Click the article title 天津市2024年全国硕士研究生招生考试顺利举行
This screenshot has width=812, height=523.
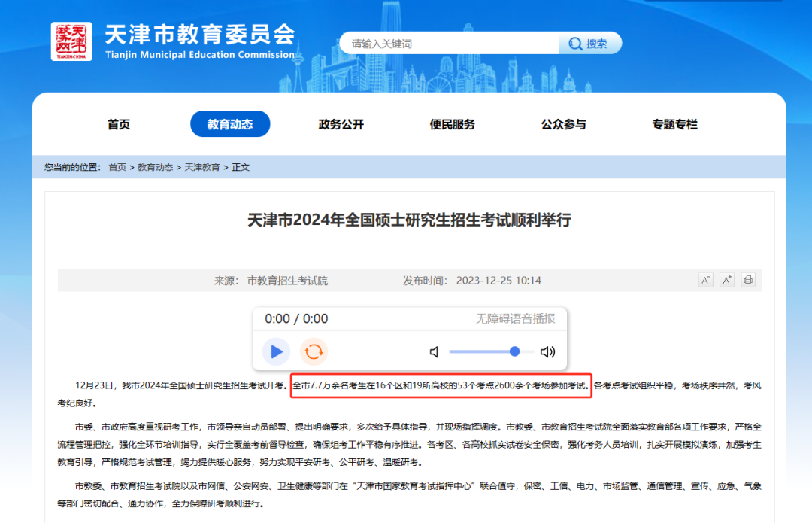[x=409, y=220]
